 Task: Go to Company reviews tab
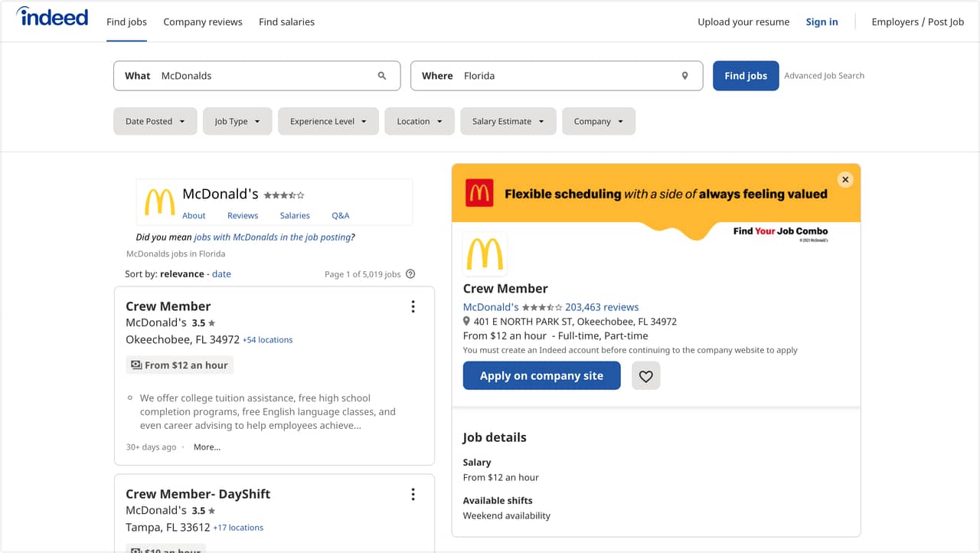click(203, 22)
